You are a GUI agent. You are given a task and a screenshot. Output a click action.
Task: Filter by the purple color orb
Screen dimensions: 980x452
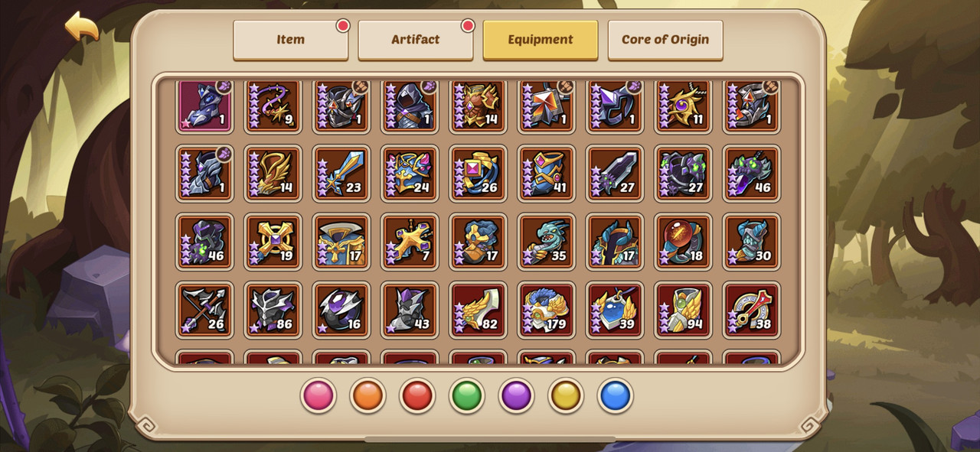[517, 396]
